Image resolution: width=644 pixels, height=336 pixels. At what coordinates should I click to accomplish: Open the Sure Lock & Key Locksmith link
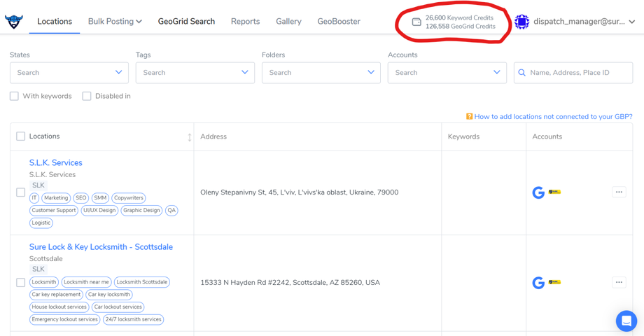(101, 247)
